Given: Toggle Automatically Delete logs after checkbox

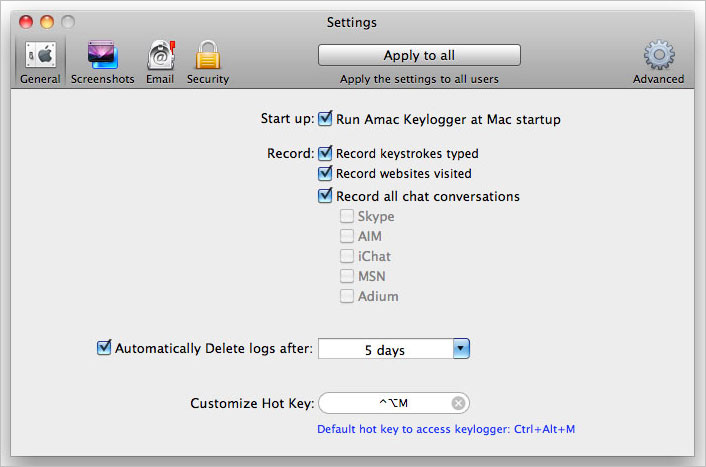Looking at the screenshot, I should [x=104, y=348].
